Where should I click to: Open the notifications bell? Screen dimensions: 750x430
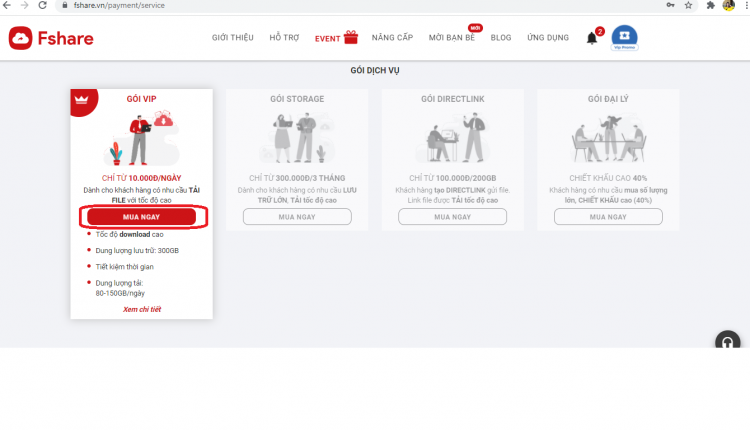592,38
